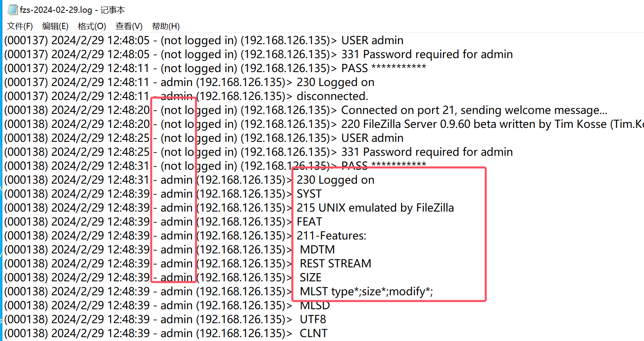This screenshot has height=341, width=644.
Task: Place cursor on first 'USER admin' line
Action: click(x=204, y=40)
